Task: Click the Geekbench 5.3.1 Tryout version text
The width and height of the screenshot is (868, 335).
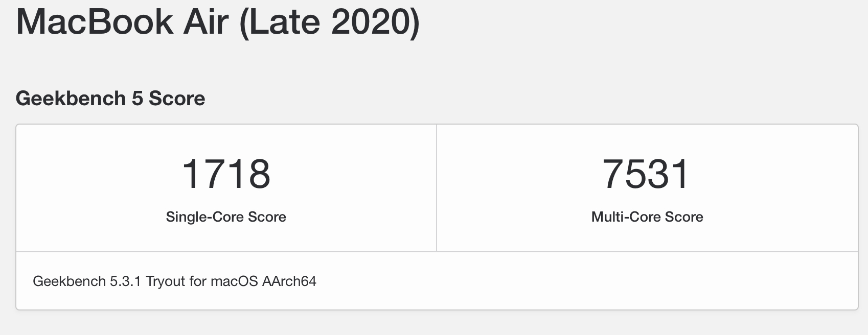Action: 174,281
